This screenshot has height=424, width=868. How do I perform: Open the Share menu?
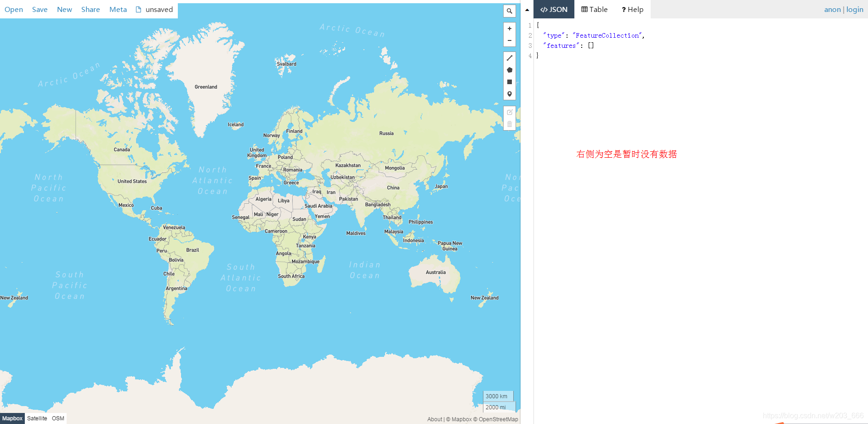pos(91,10)
